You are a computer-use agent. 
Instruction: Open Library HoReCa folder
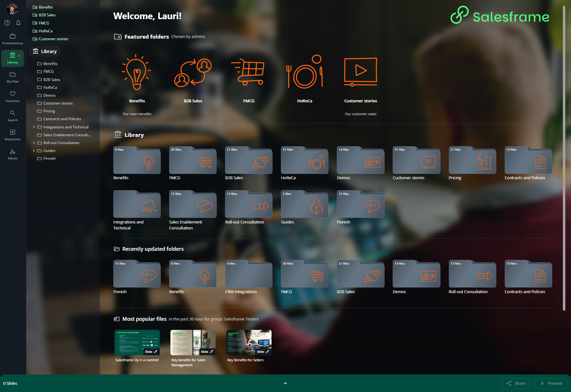pyautogui.click(x=304, y=160)
